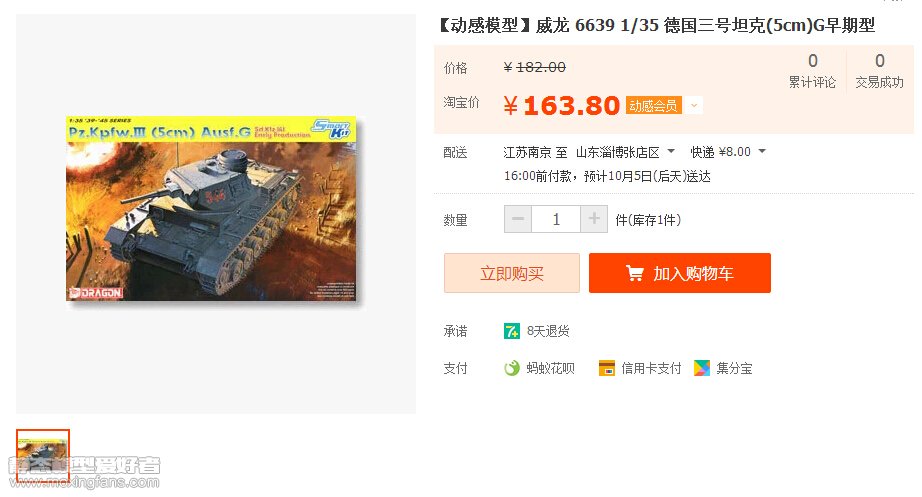Click the 蚂蚁花呗 payment icon
The width and height of the screenshot is (922, 497).
click(512, 368)
